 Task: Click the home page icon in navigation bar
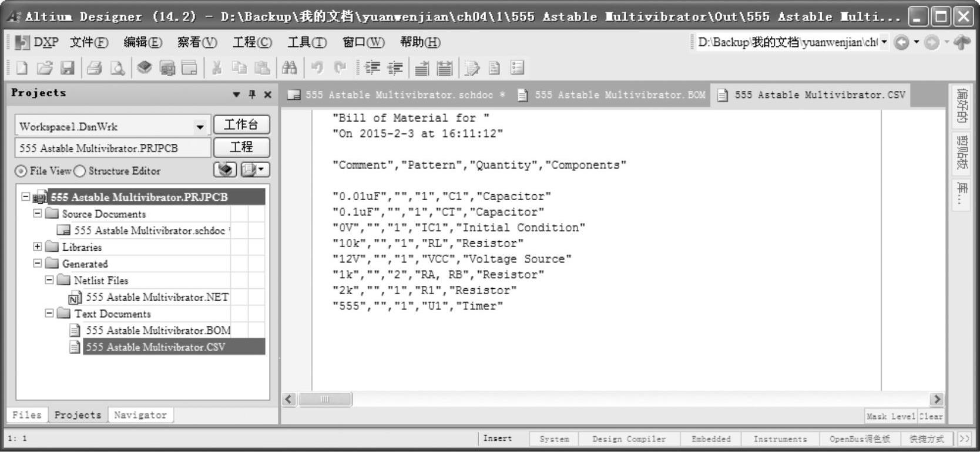pyautogui.click(x=962, y=42)
